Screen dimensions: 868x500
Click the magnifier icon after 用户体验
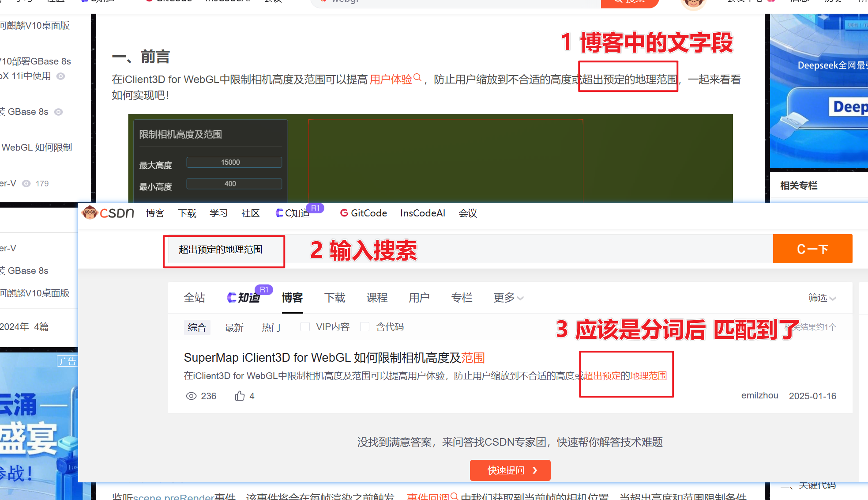point(417,78)
